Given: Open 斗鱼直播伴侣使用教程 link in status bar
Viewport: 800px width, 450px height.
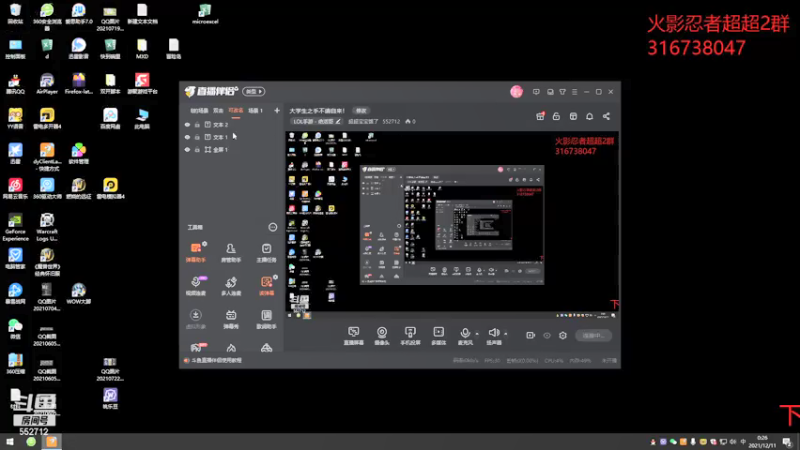Looking at the screenshot, I should pos(216,360).
